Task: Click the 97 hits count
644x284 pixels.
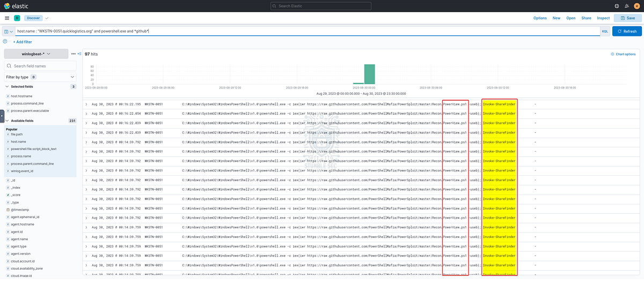Action: 91,54
